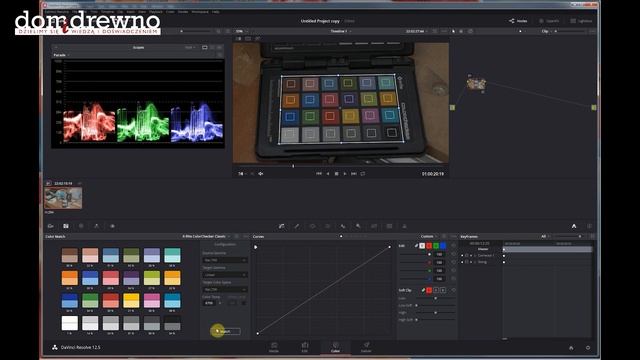Open project settings gear icon

coord(588,348)
